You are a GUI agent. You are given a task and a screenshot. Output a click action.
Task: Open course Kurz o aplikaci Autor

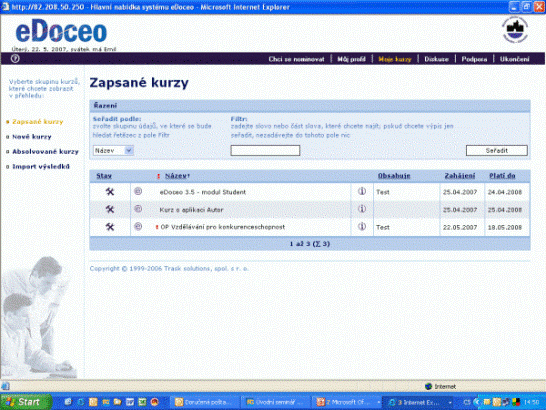pos(191,210)
